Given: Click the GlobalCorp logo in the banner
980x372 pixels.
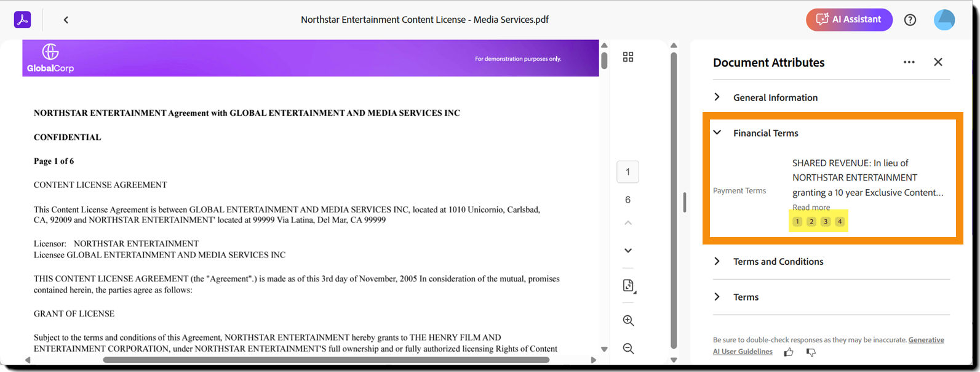Looking at the screenshot, I should (50, 59).
